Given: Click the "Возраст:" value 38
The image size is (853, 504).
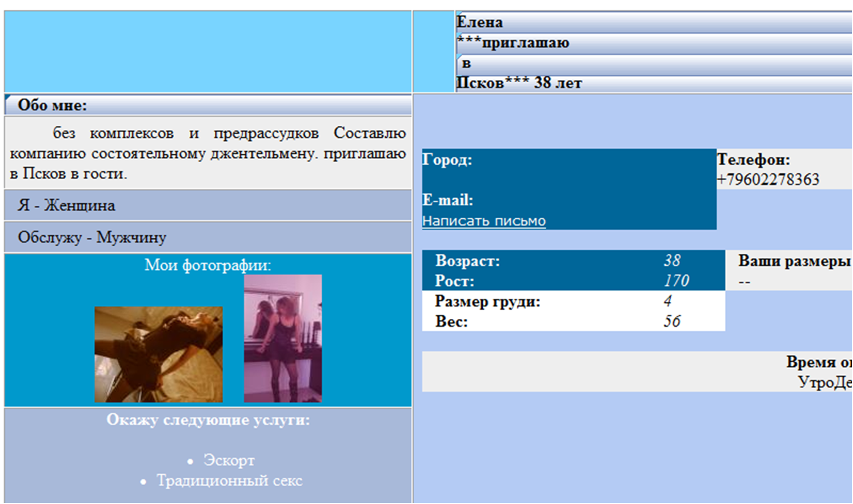Looking at the screenshot, I should tap(672, 261).
